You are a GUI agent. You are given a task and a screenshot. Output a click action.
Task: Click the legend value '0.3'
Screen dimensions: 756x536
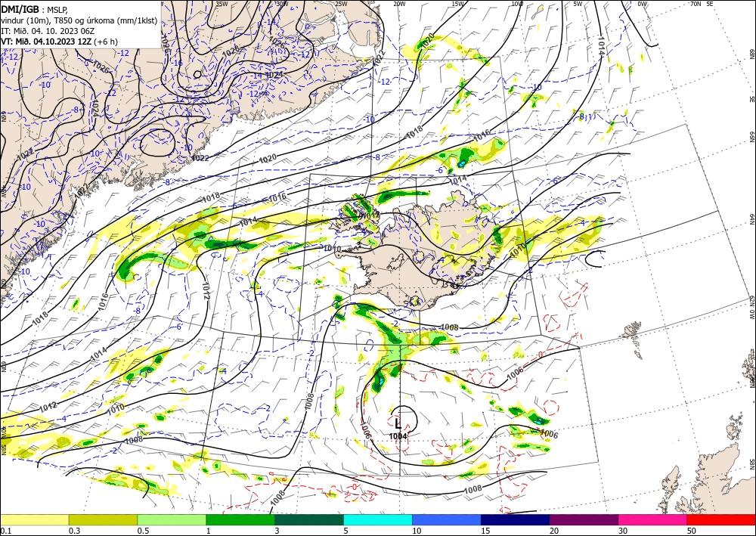[x=74, y=531]
